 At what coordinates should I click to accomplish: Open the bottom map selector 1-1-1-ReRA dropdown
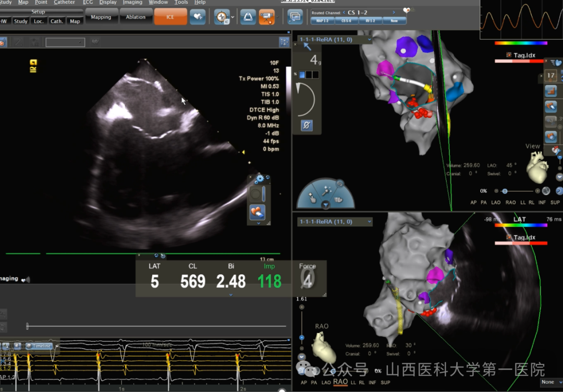click(x=335, y=222)
